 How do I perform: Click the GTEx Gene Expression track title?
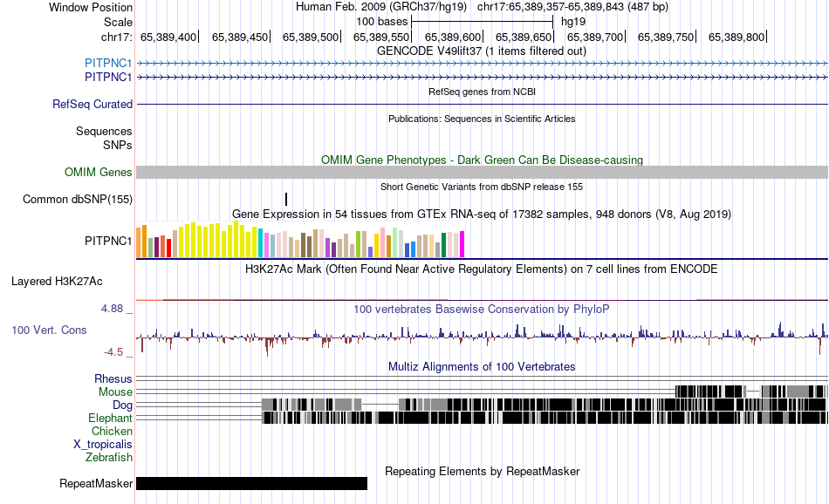click(x=482, y=215)
